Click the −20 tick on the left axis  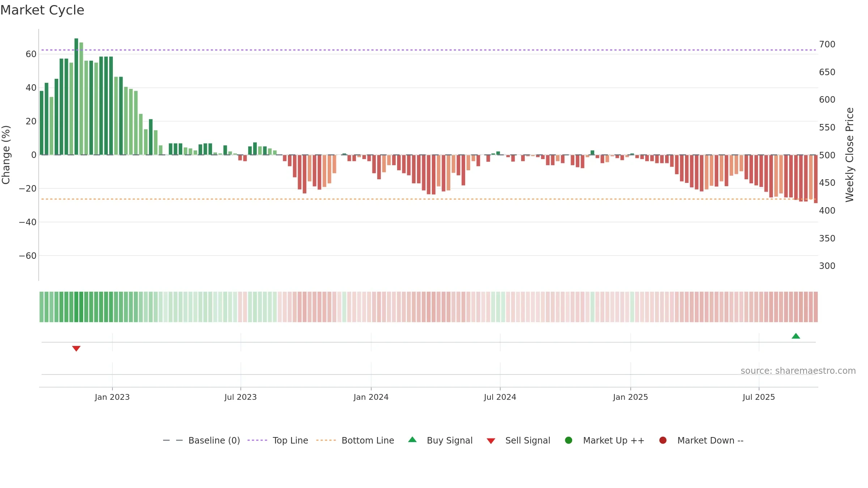click(28, 189)
